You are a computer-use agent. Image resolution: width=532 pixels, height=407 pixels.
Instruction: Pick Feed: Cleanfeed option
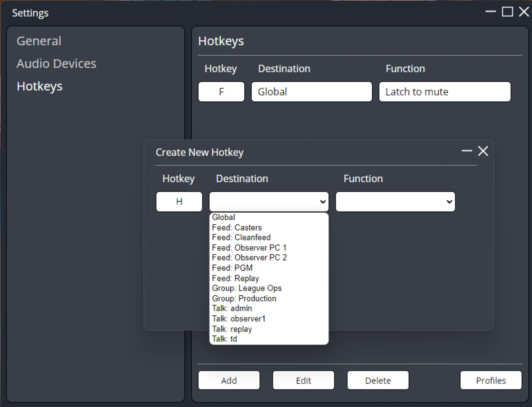pos(241,237)
